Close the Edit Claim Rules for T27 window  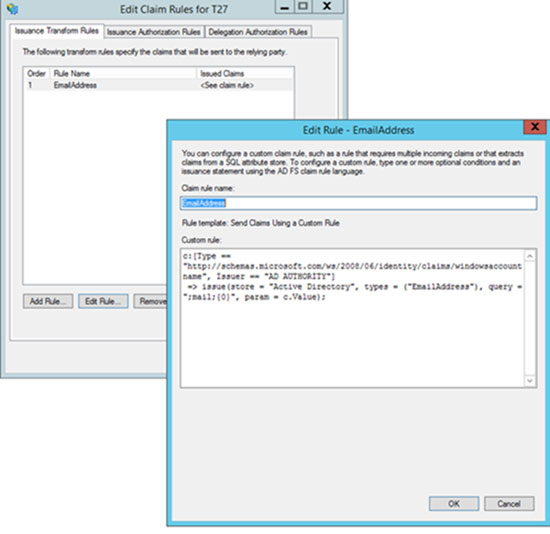[x=327, y=7]
